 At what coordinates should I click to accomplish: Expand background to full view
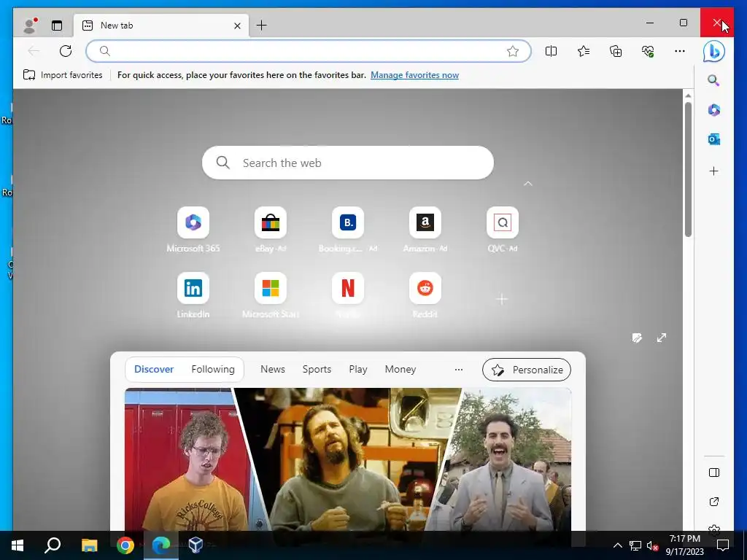coord(661,338)
